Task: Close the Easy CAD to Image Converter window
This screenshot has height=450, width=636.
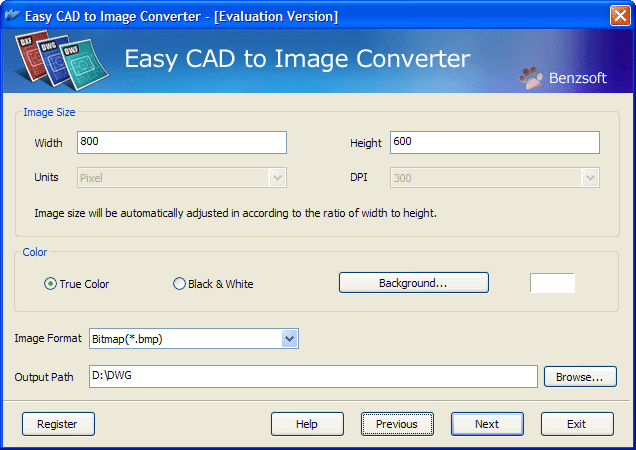Action: [x=620, y=16]
